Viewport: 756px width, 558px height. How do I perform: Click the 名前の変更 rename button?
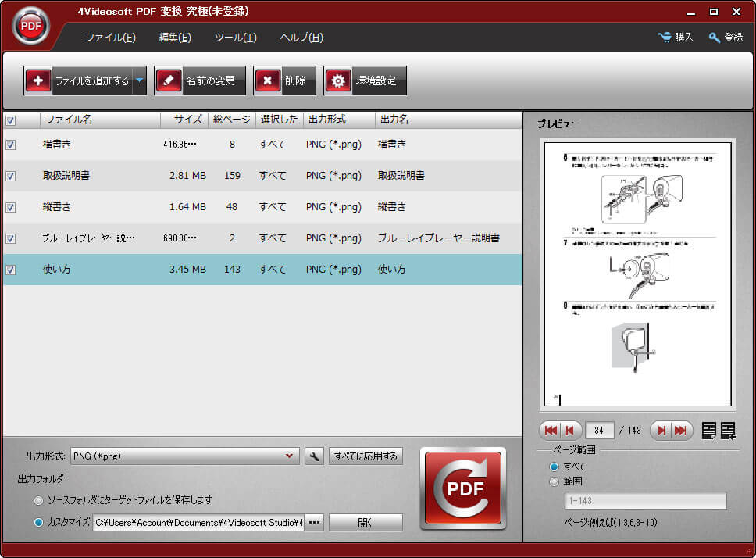[200, 80]
